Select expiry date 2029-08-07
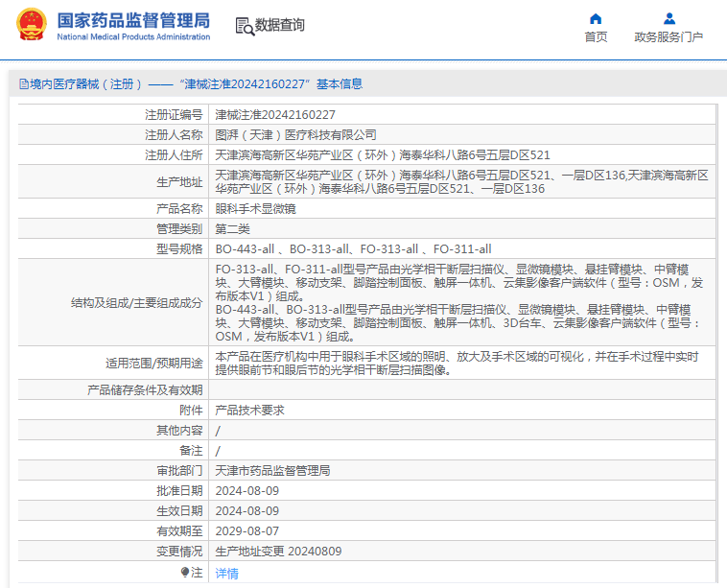This screenshot has width=727, height=588. pos(247,531)
